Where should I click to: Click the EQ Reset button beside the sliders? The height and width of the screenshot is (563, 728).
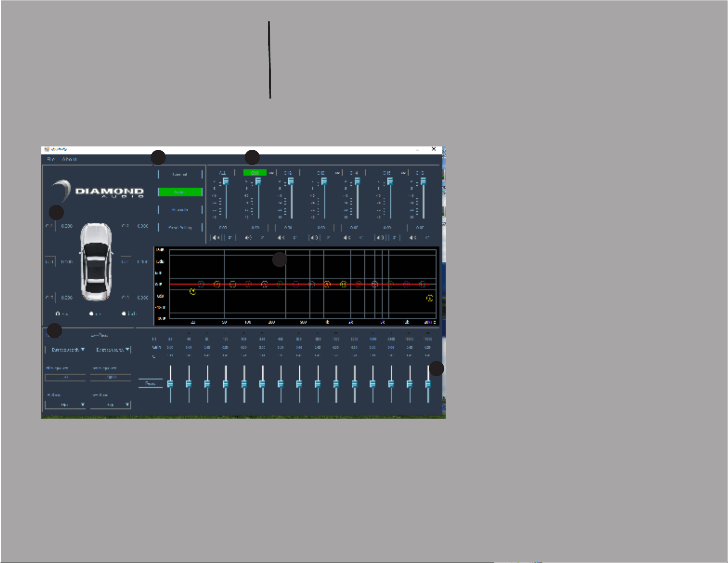click(x=150, y=383)
